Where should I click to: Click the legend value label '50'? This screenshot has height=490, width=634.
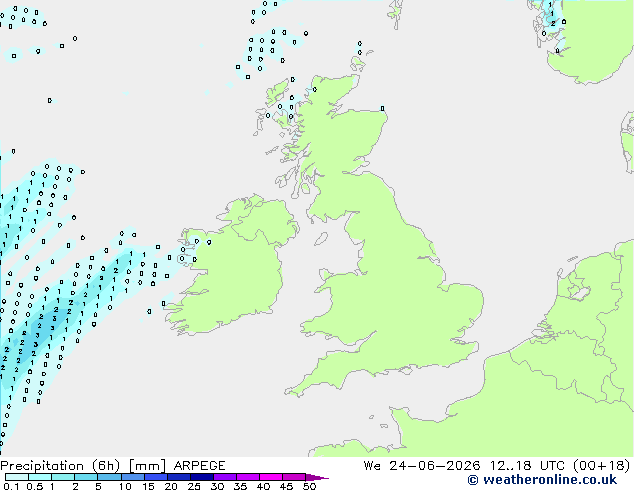309,486
